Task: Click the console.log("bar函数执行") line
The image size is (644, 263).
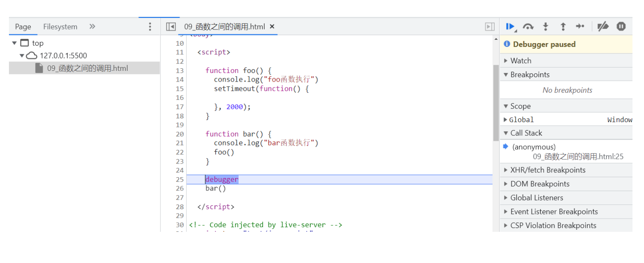Action: [266, 143]
